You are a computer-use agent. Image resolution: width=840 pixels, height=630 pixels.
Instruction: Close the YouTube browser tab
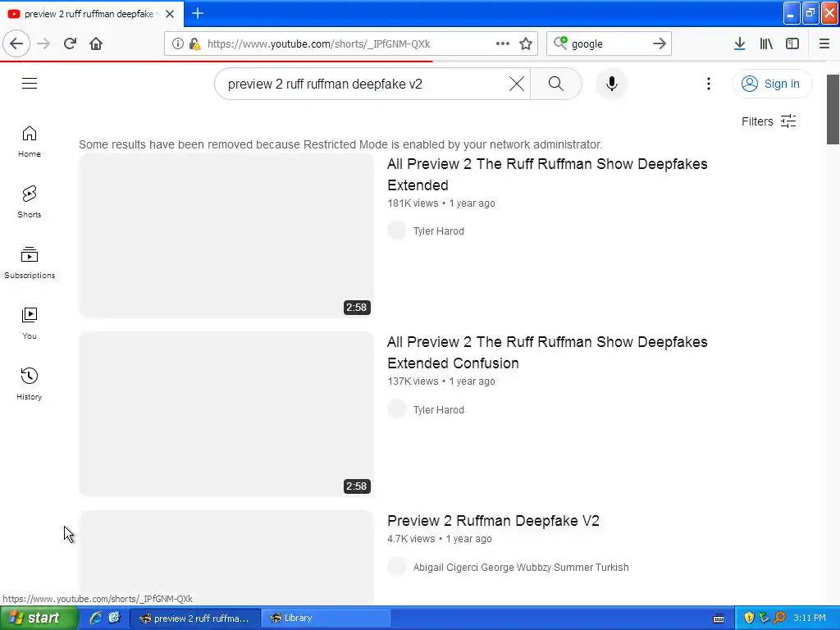pyautogui.click(x=170, y=14)
